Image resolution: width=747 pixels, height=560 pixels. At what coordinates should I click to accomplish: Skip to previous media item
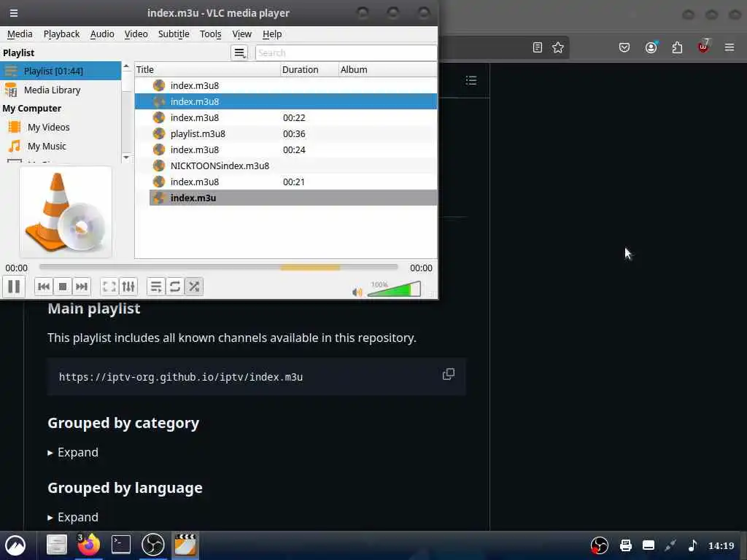(x=43, y=287)
